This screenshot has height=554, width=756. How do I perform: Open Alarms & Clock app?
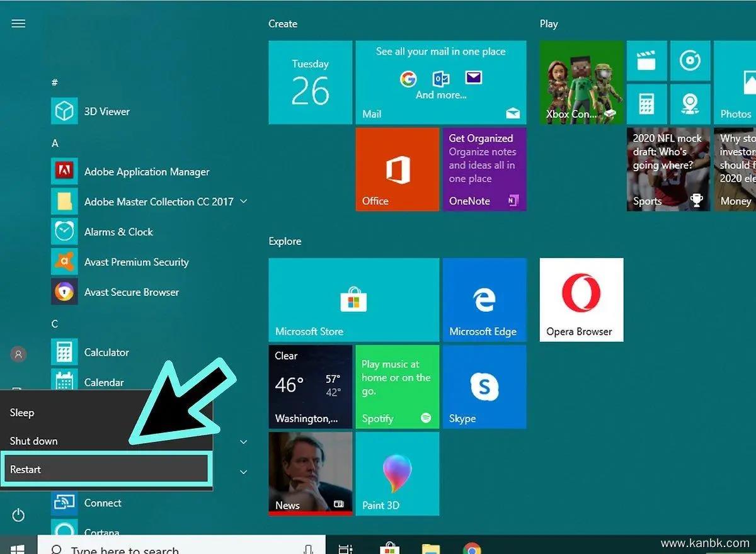coord(118,232)
